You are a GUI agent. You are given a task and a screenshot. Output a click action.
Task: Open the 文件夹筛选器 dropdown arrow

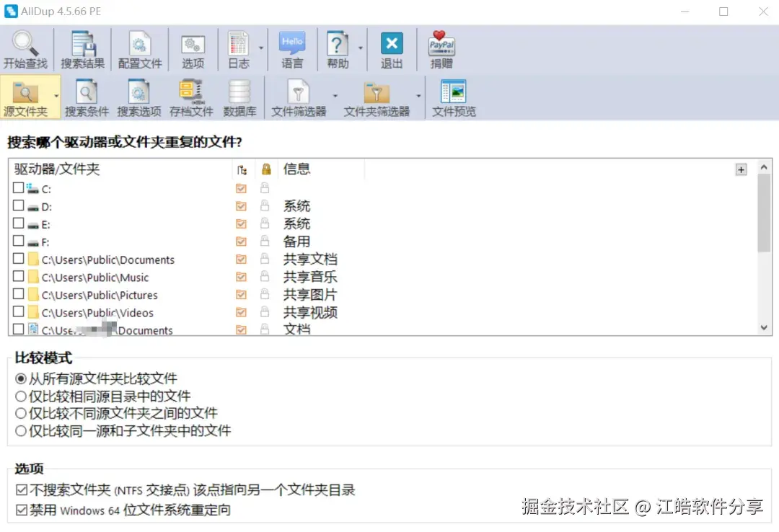[x=419, y=94]
